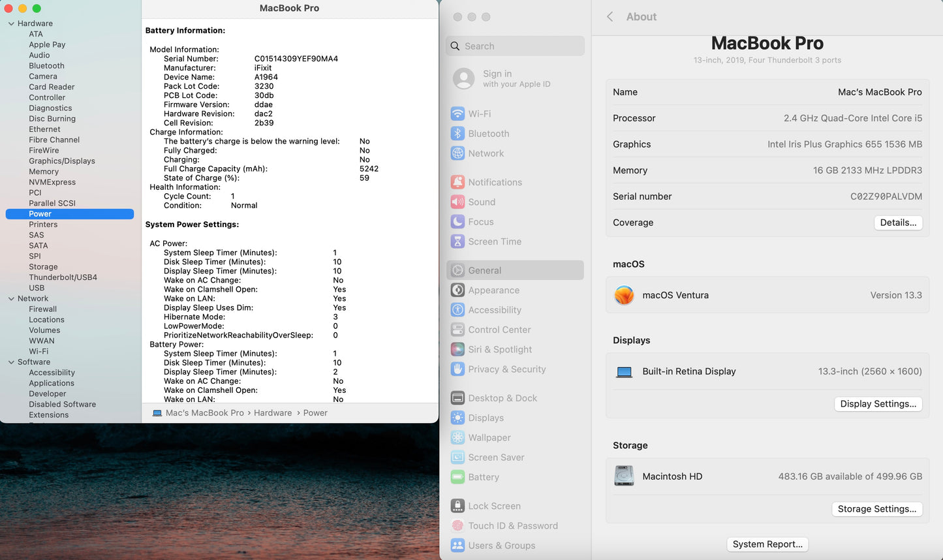Open Bluetooth settings via its icon
The width and height of the screenshot is (943, 560).
[457, 134]
